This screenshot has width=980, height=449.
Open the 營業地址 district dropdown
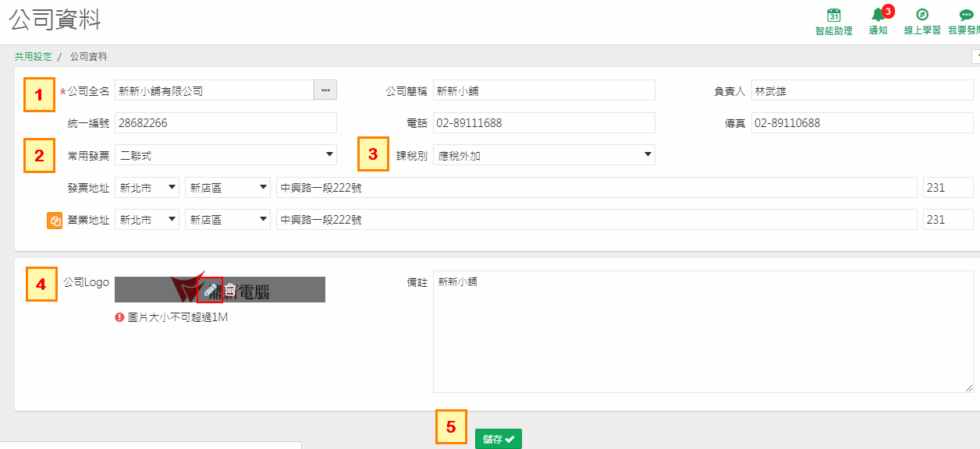click(228, 220)
